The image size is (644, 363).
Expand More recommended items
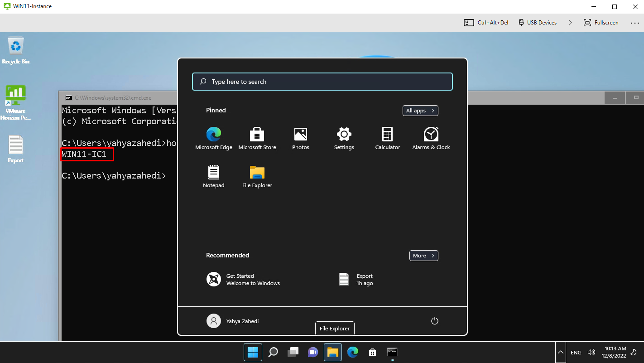tap(423, 255)
